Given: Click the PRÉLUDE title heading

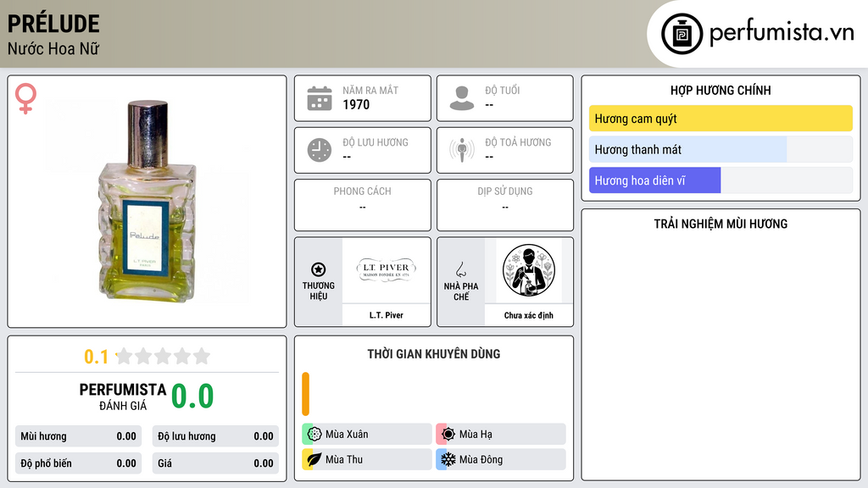Looking at the screenshot, I should point(53,24).
